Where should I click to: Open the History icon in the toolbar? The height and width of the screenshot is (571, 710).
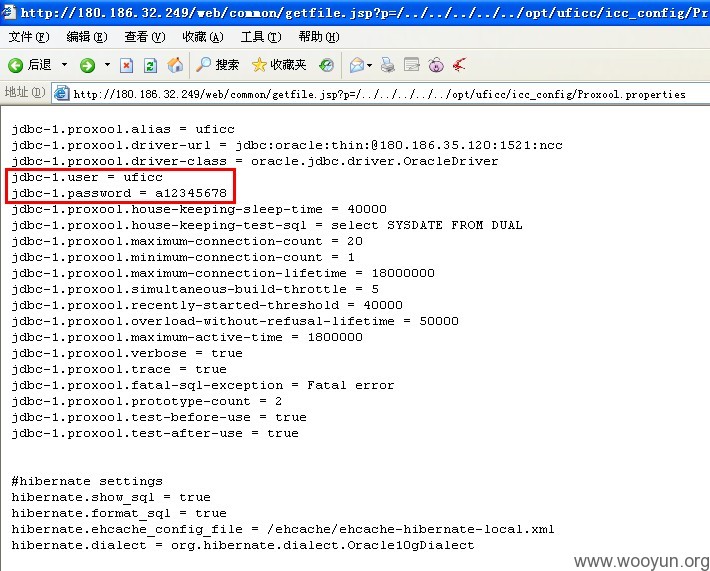pos(326,65)
